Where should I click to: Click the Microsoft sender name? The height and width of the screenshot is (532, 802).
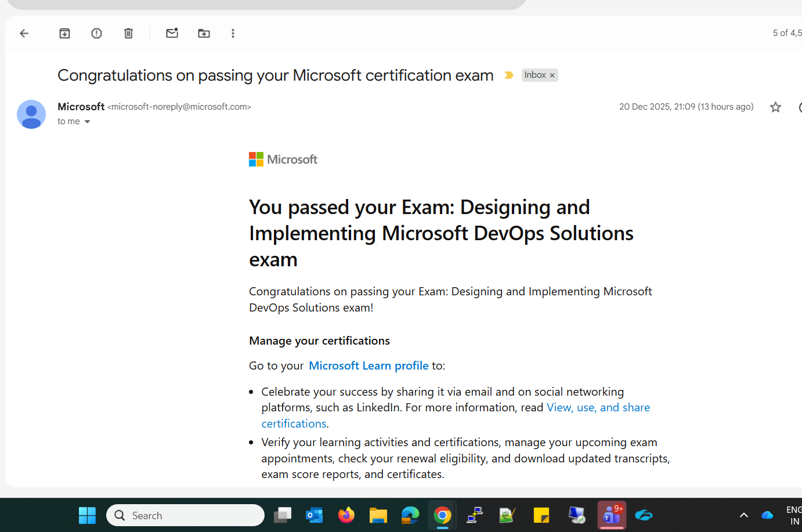coord(81,107)
